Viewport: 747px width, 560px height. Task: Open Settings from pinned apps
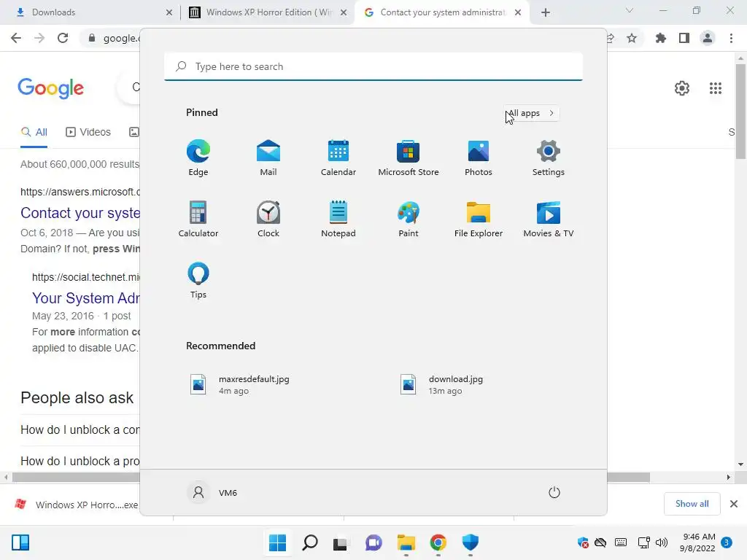click(x=549, y=158)
